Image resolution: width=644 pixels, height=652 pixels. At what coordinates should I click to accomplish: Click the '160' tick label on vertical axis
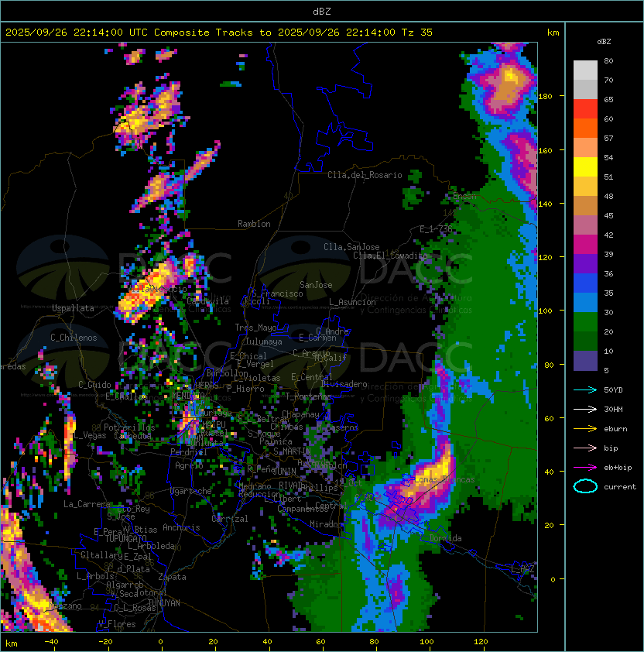(x=545, y=150)
